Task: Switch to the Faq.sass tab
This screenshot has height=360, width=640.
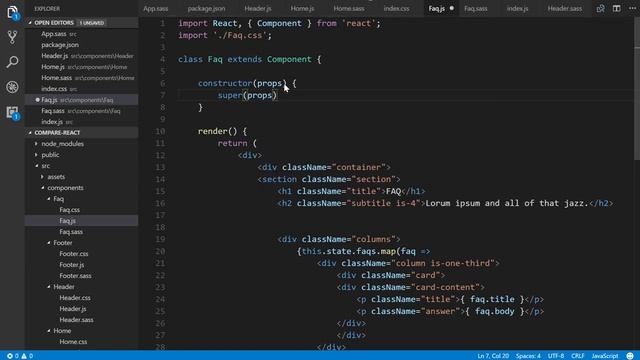Action: click(x=476, y=8)
